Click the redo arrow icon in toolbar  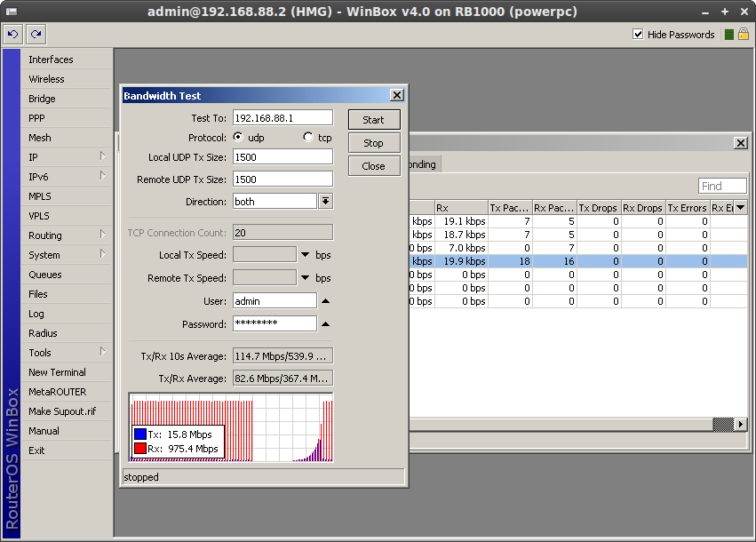(x=34, y=34)
